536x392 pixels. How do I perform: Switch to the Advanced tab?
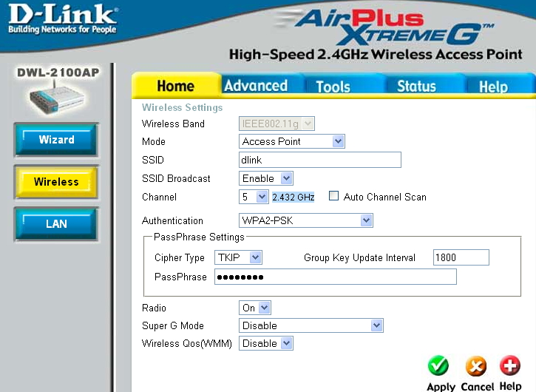[256, 86]
